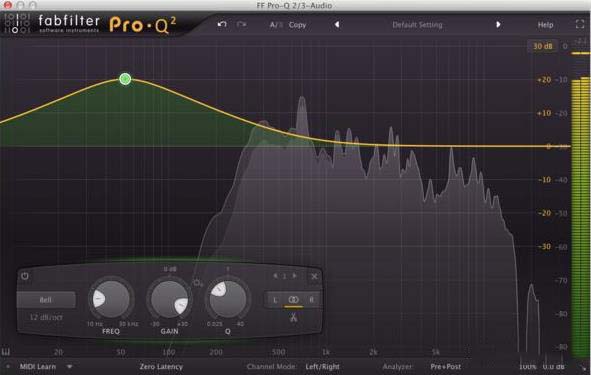591x375 pixels.
Task: Enter full screen mode icon
Action: click(580, 24)
